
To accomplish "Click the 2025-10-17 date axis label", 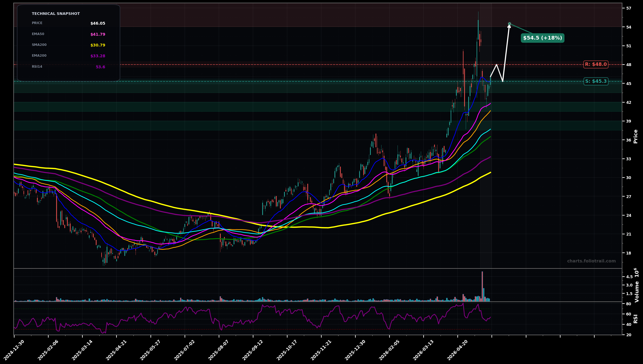I will click(x=287, y=350).
